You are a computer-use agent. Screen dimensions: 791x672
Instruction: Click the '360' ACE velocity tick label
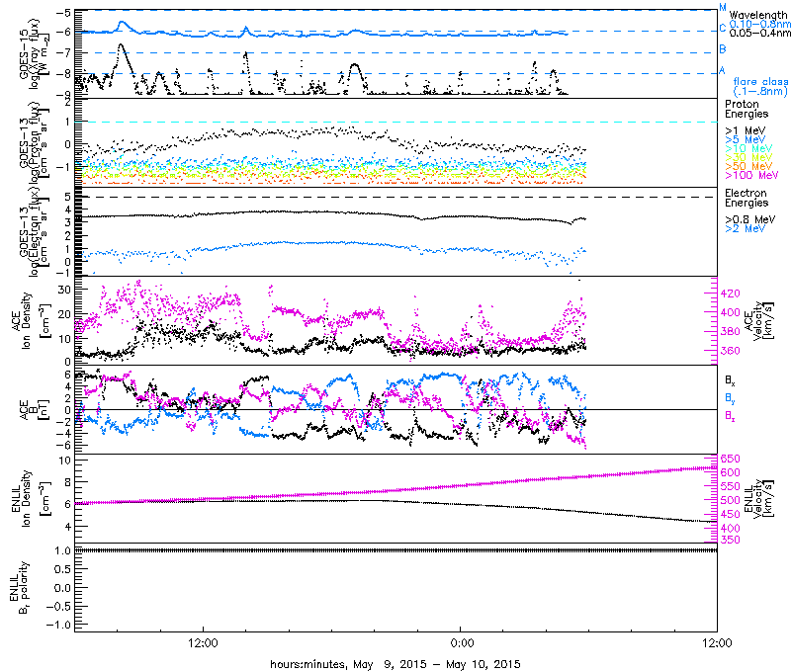click(x=731, y=351)
